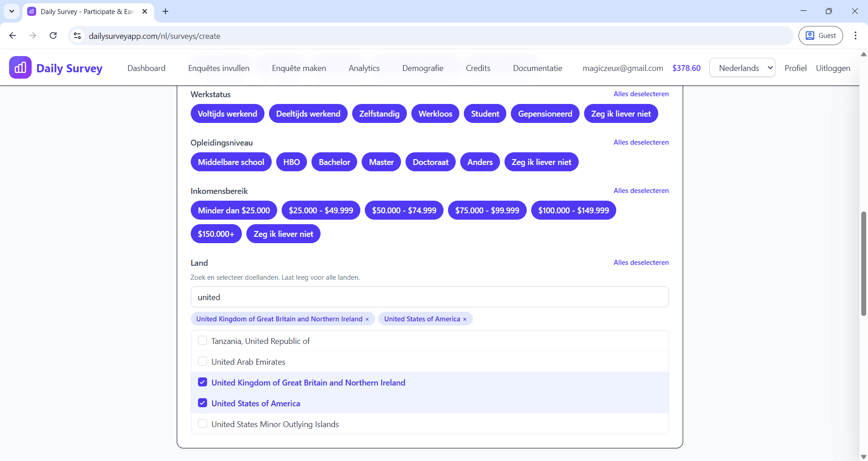Check the Tanzania, United Republic of checkbox

(x=203, y=341)
